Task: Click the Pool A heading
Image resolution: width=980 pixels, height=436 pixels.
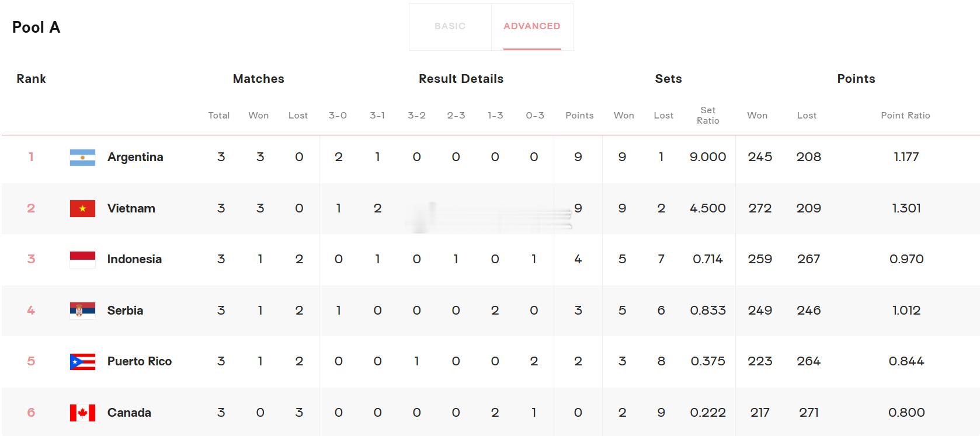Action: [36, 27]
